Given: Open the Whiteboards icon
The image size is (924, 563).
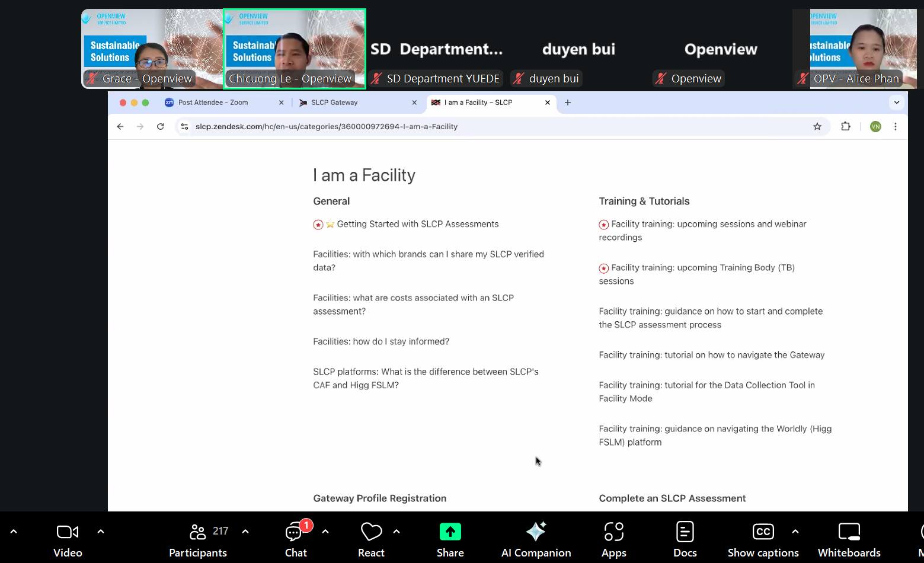Looking at the screenshot, I should pyautogui.click(x=849, y=532).
